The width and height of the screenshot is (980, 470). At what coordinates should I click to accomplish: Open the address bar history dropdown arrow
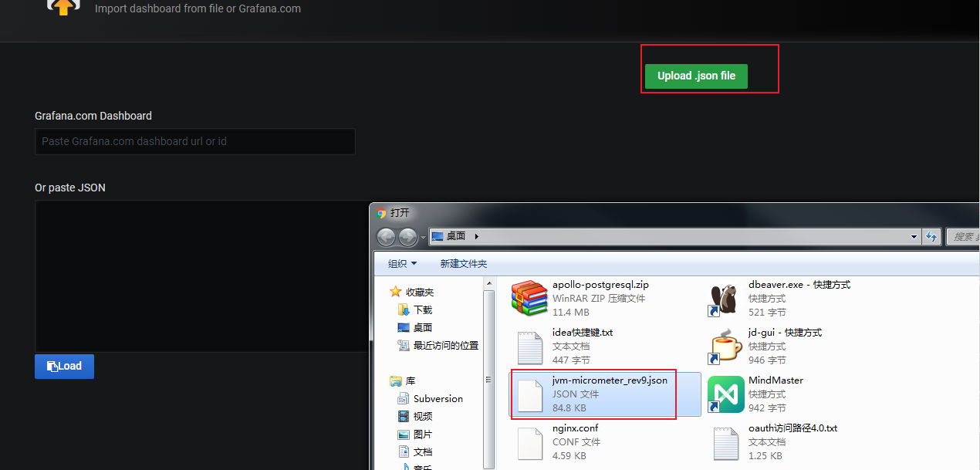(914, 236)
